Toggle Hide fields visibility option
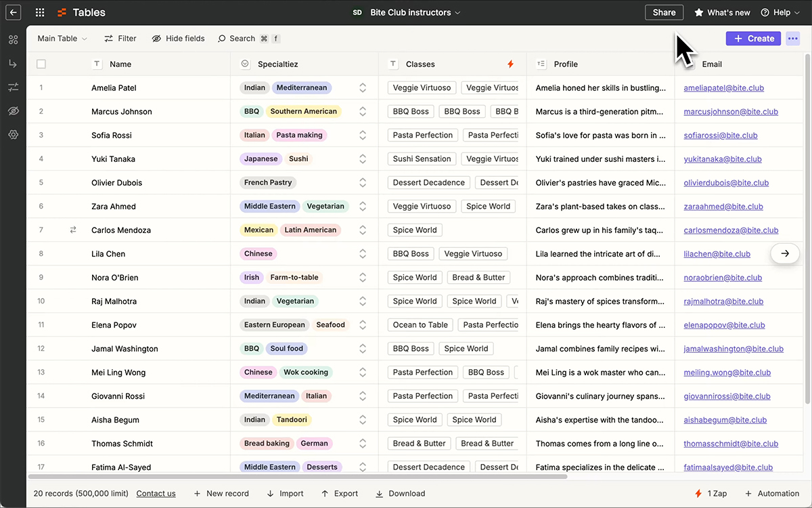The image size is (812, 508). (178, 39)
